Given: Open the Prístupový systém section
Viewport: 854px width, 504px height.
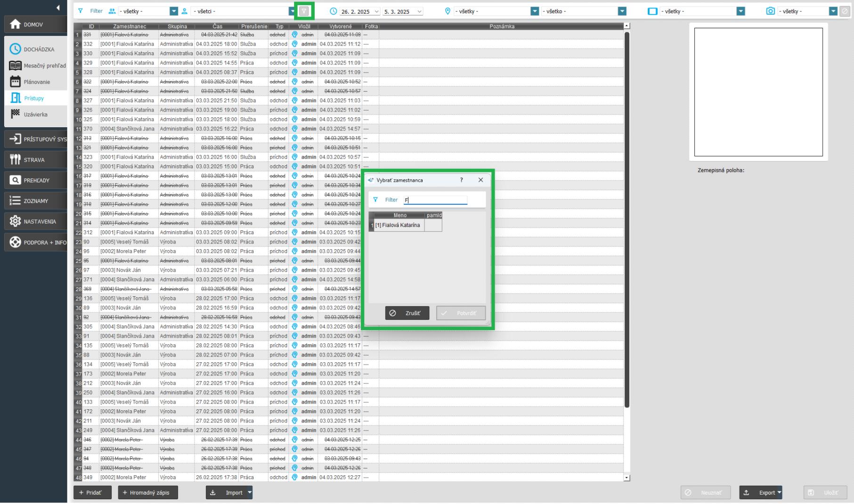Looking at the screenshot, I should (35, 139).
